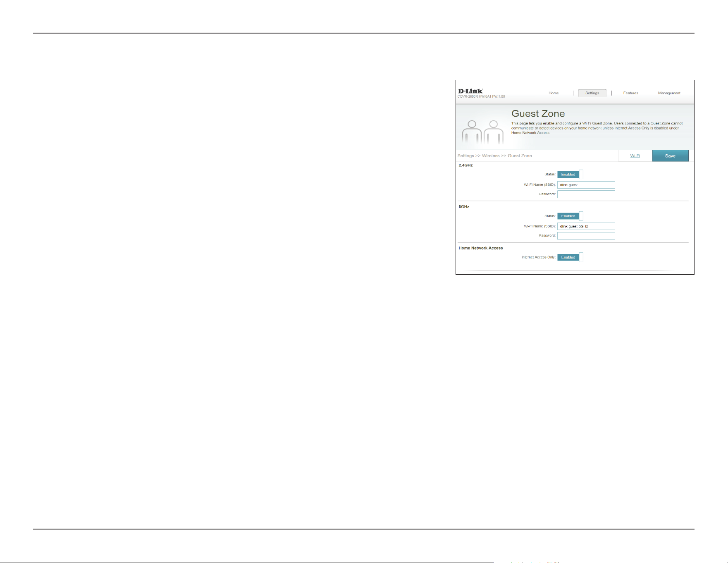Click Settings in the breadcrumb

point(465,156)
